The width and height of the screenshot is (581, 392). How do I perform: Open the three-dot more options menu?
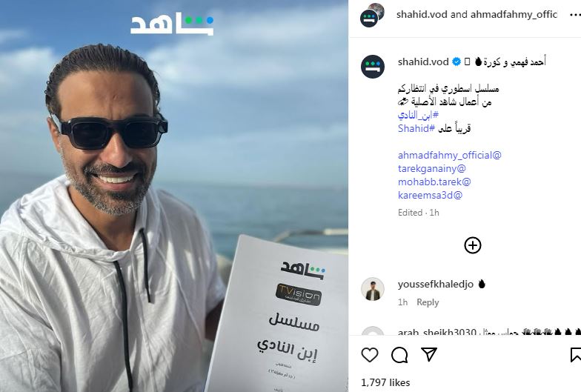(575, 15)
